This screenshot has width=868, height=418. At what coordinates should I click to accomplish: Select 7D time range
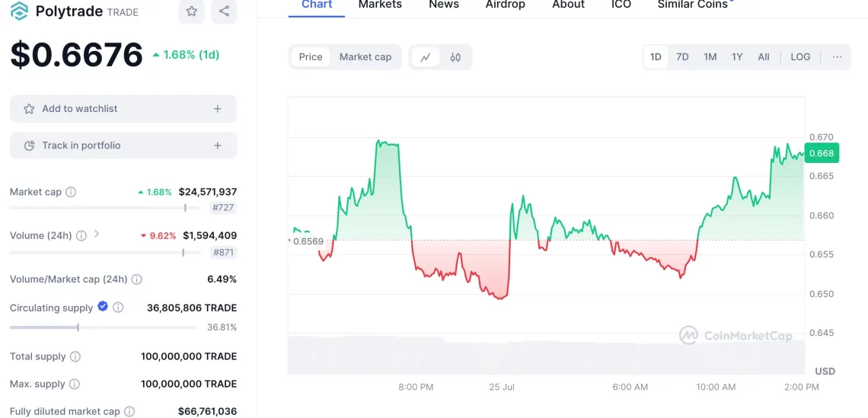tap(682, 57)
